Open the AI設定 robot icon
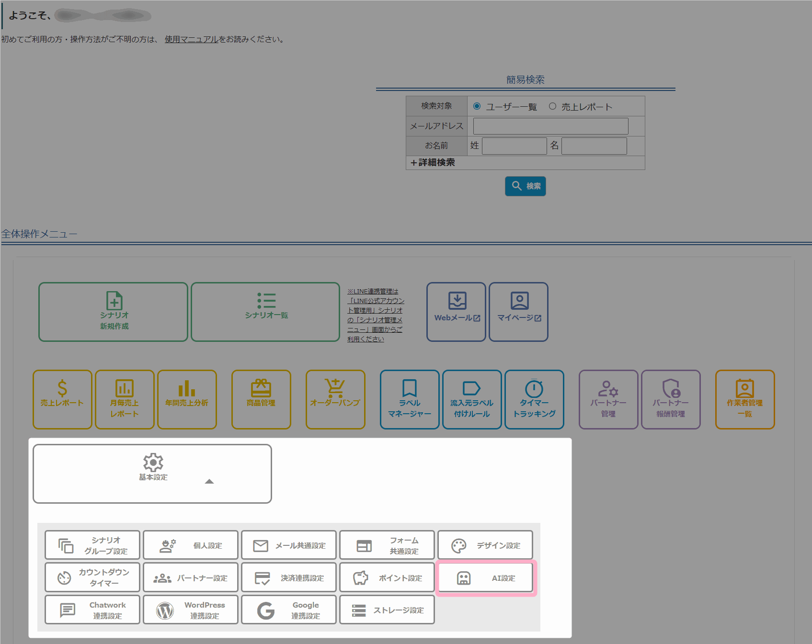Viewport: 812px width, 644px height. point(463,578)
